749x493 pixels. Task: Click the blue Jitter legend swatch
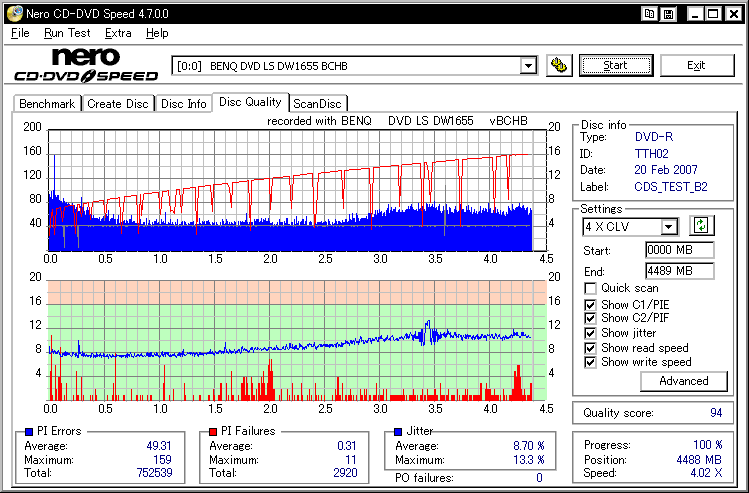coord(398,432)
